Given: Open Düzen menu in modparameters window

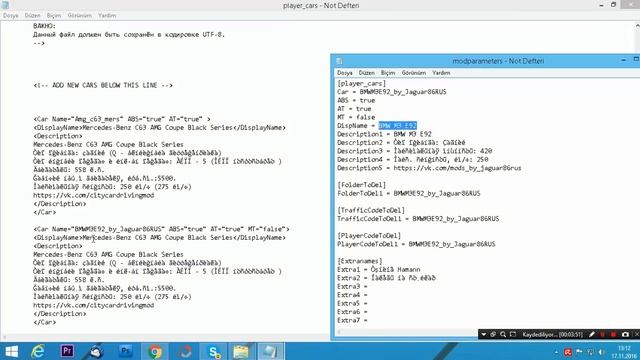Looking at the screenshot, I should (367, 73).
